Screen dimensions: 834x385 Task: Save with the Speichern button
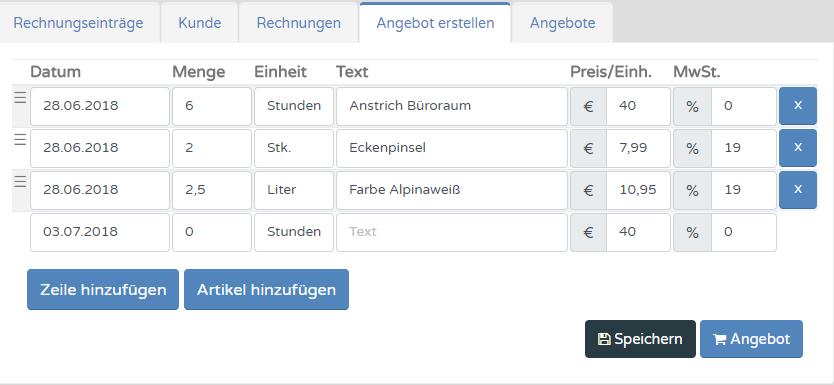pos(640,339)
